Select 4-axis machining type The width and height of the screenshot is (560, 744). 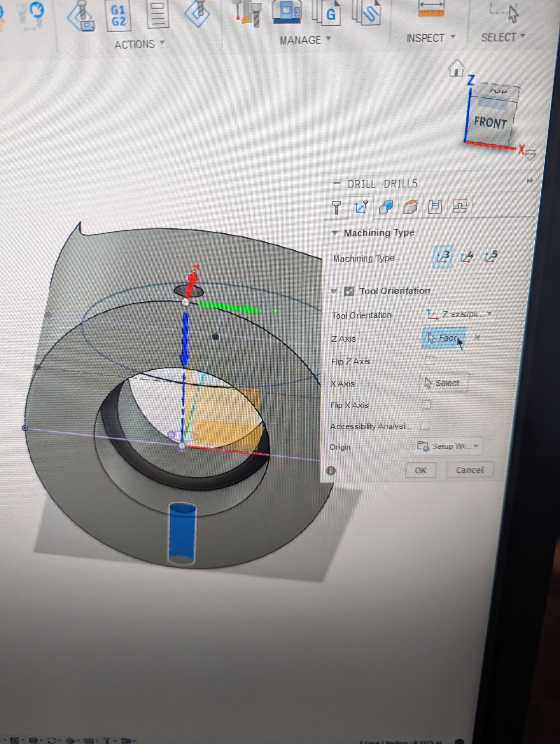[466, 257]
